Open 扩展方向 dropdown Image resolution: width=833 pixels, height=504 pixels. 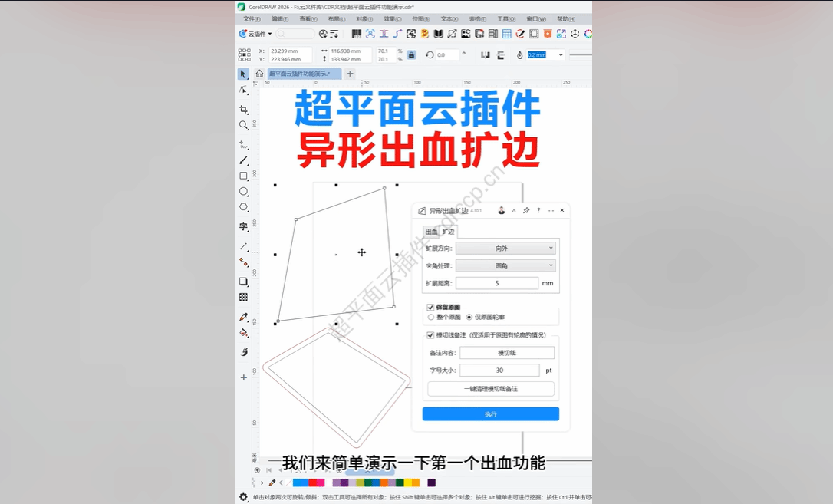tap(505, 248)
